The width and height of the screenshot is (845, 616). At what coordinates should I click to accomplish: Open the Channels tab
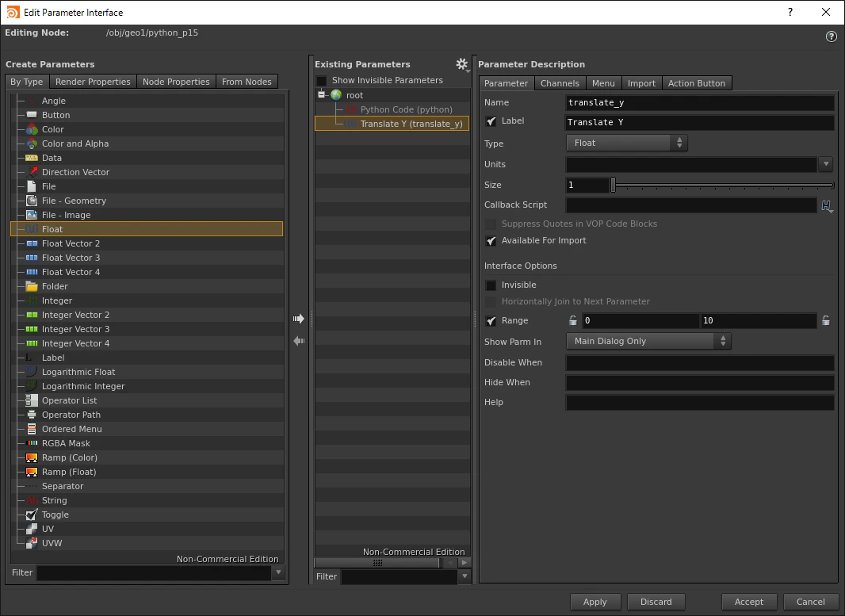560,83
